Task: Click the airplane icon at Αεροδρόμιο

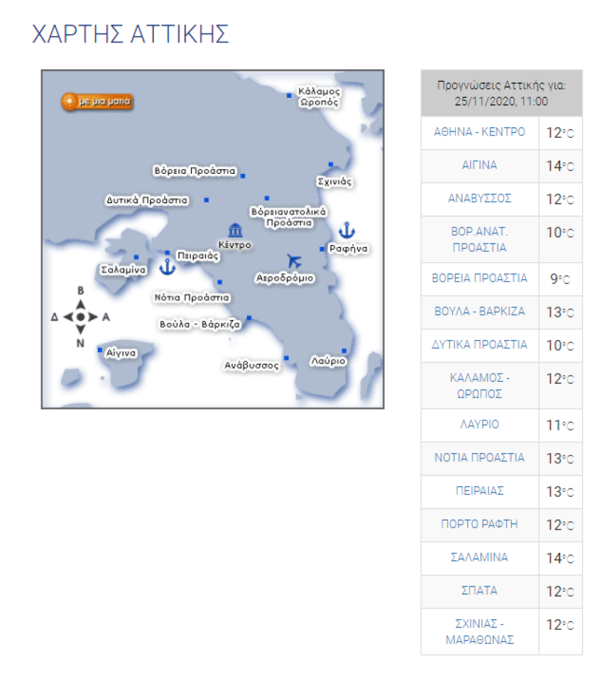Action: point(294,261)
